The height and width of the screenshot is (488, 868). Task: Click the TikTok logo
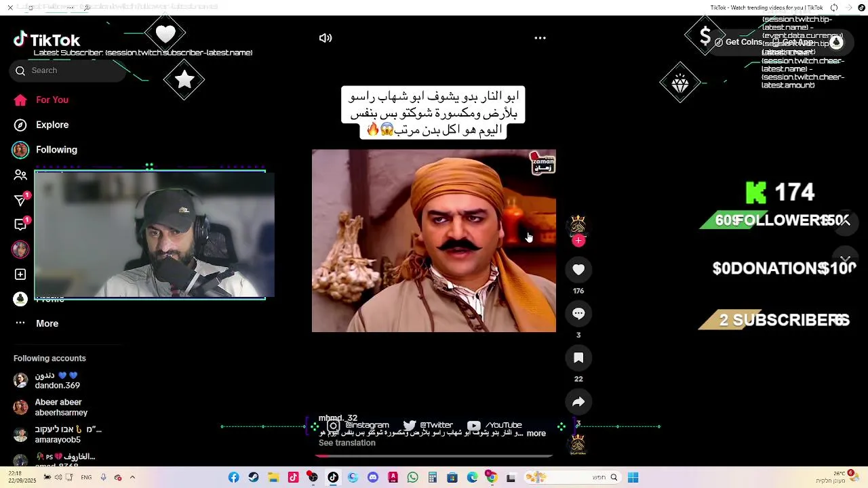tap(47, 40)
